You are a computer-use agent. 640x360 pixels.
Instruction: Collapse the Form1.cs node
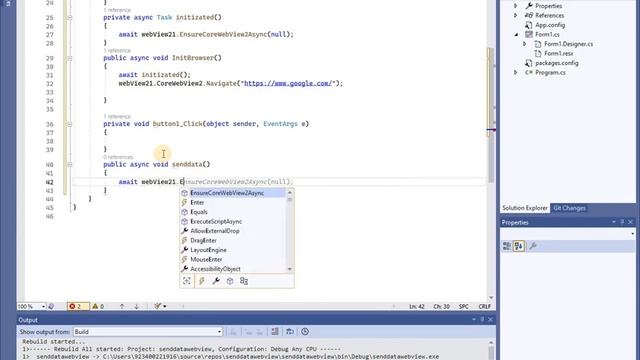[516, 35]
